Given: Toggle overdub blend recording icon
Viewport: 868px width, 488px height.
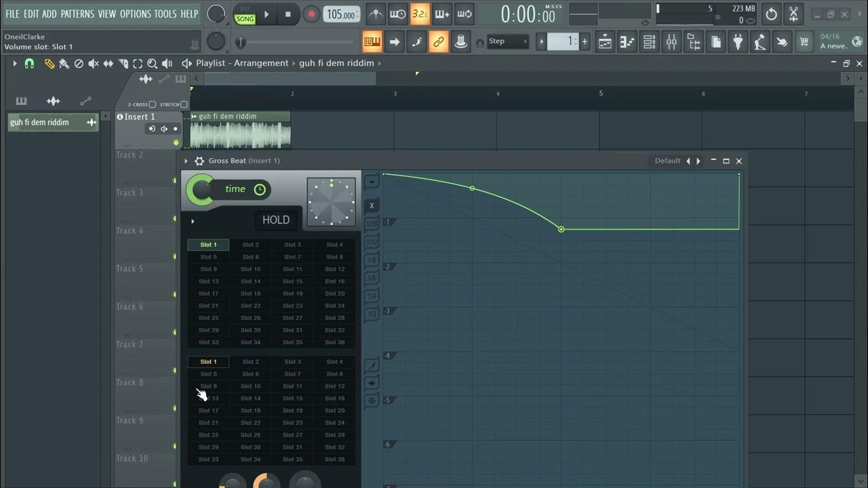Looking at the screenshot, I should pos(442,14).
